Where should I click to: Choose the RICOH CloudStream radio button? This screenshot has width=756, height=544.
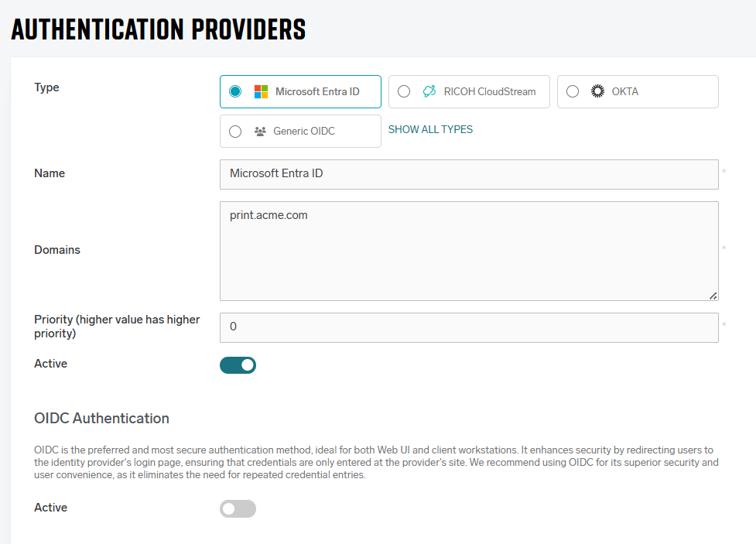[404, 91]
